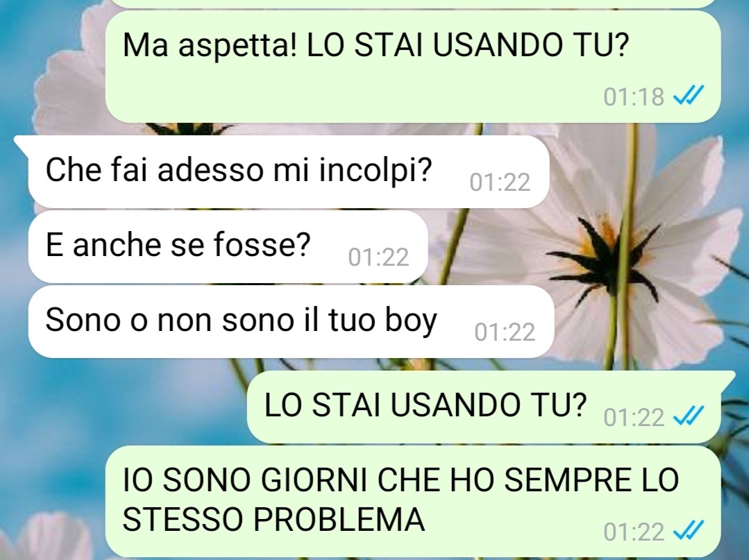Tap bubble tail of 'Che fai adesso mi incolpi?'
Image resolution: width=749 pixels, height=560 pixels.
point(22,143)
